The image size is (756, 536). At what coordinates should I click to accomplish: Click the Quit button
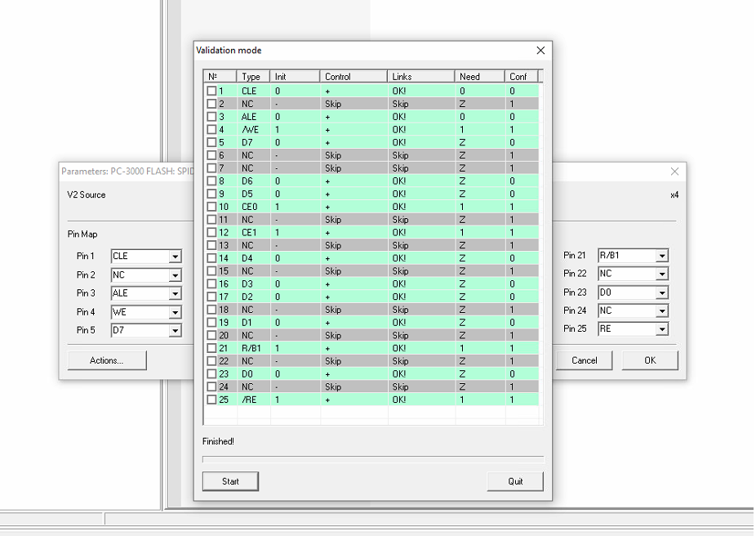click(515, 481)
